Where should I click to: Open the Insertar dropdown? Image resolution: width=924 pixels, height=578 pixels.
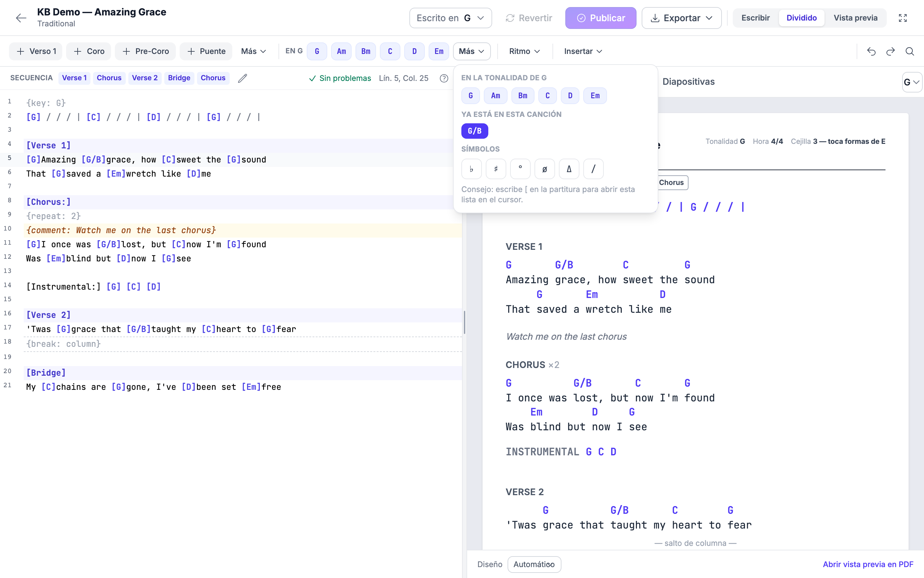pyautogui.click(x=583, y=51)
